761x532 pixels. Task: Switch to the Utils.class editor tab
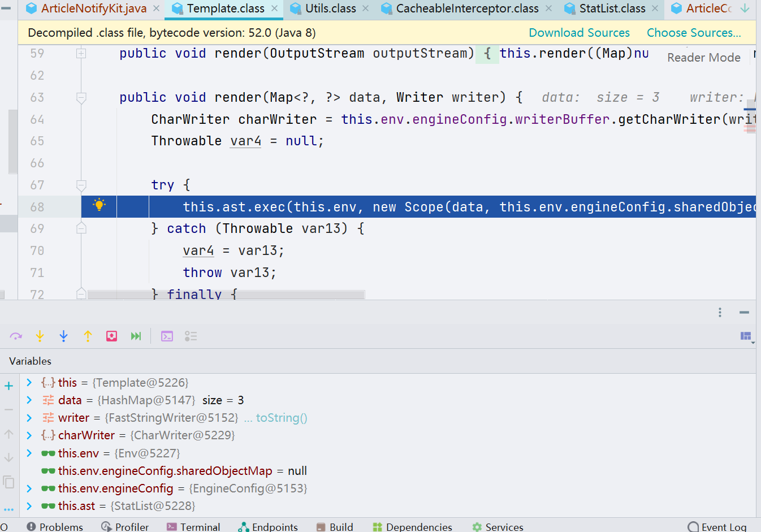pos(330,8)
